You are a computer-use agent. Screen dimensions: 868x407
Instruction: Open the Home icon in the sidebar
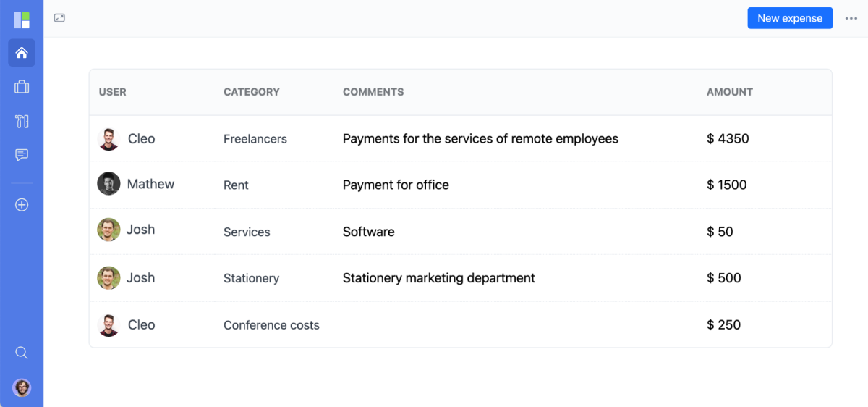point(22,53)
